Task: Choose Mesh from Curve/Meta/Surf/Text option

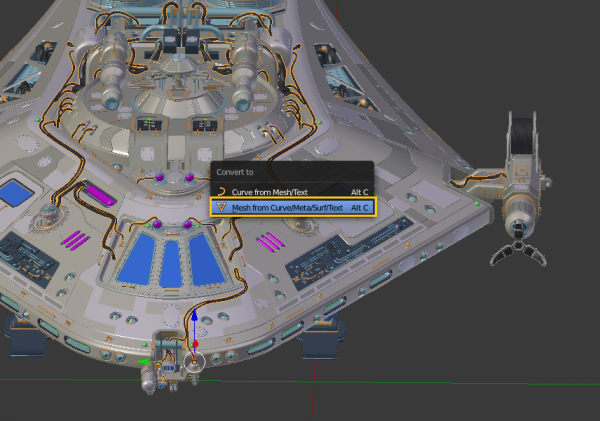Action: tap(293, 207)
